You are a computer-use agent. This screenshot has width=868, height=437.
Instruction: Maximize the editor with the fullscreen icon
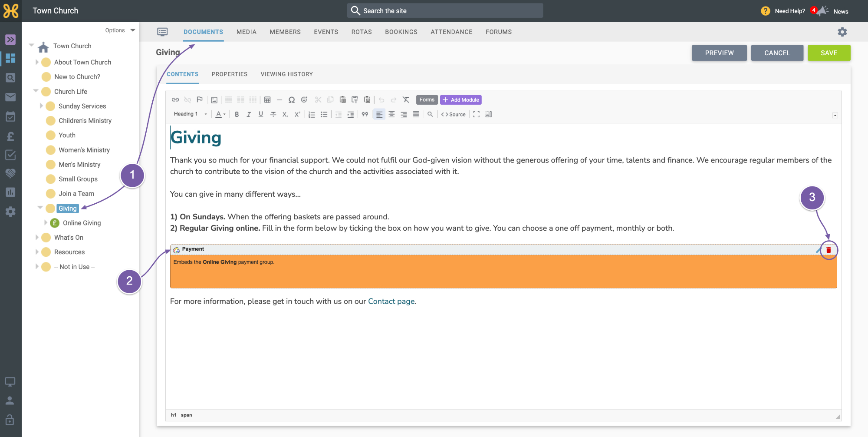click(x=476, y=114)
